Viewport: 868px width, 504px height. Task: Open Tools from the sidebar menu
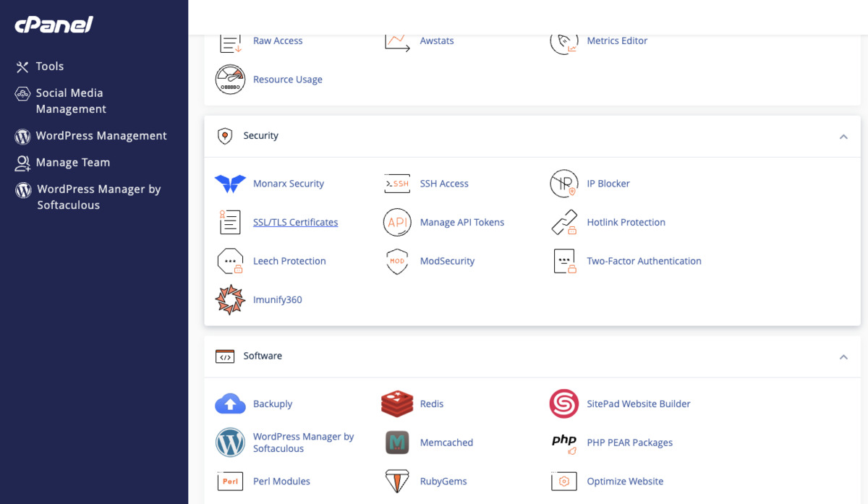(50, 67)
